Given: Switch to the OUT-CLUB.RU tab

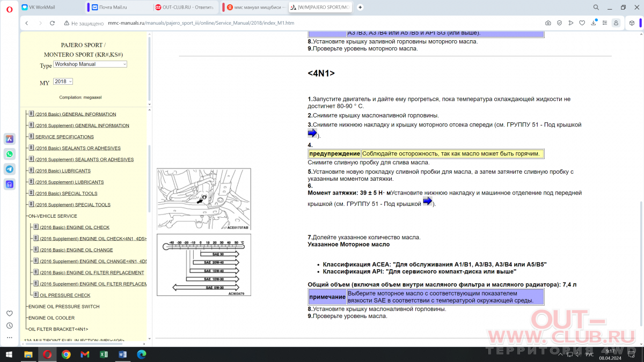Looking at the screenshot, I should (186, 8).
